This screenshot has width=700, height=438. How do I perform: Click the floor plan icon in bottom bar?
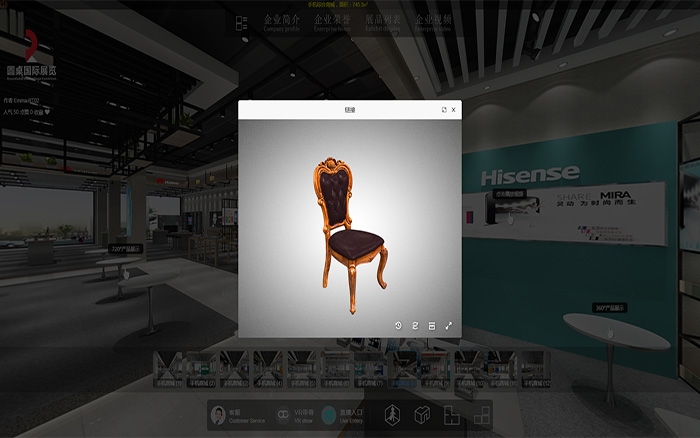click(451, 415)
